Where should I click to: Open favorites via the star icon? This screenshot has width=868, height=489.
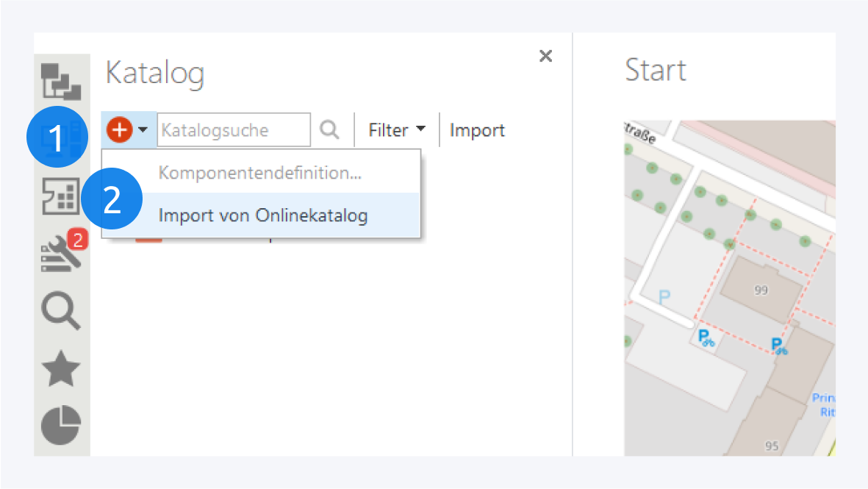point(61,369)
